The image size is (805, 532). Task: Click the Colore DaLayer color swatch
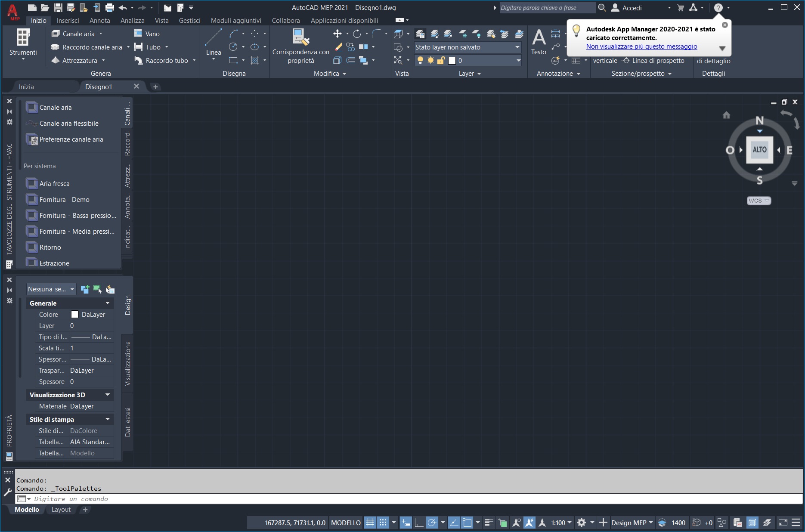[x=75, y=314]
